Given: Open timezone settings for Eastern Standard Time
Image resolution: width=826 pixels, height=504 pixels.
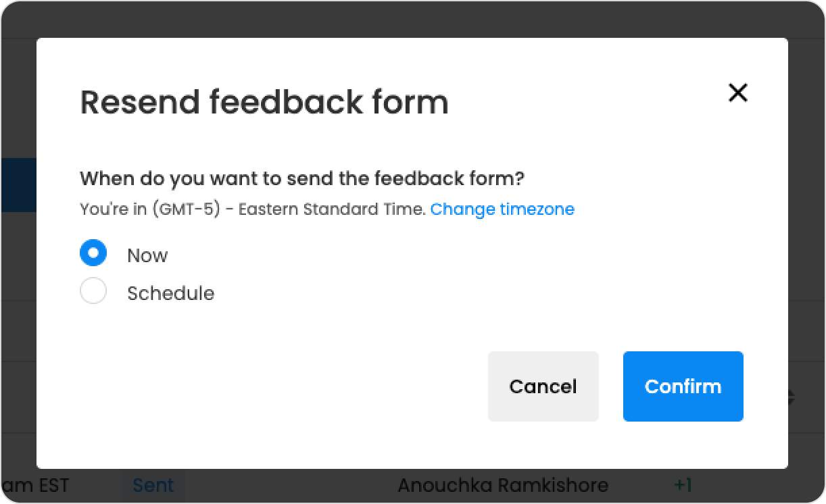Looking at the screenshot, I should 502,209.
